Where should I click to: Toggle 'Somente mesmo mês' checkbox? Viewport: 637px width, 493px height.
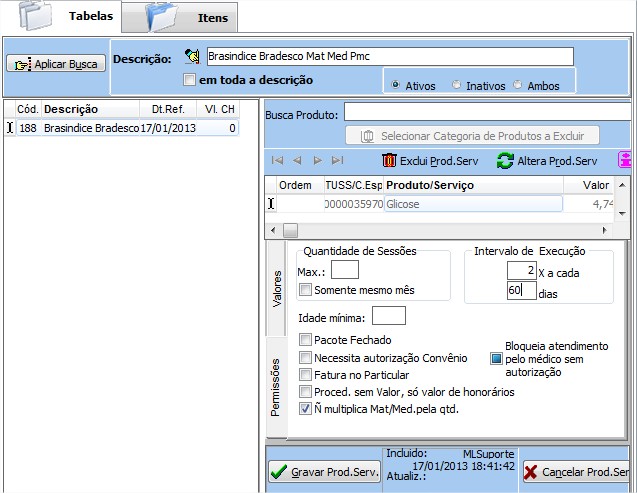point(306,290)
